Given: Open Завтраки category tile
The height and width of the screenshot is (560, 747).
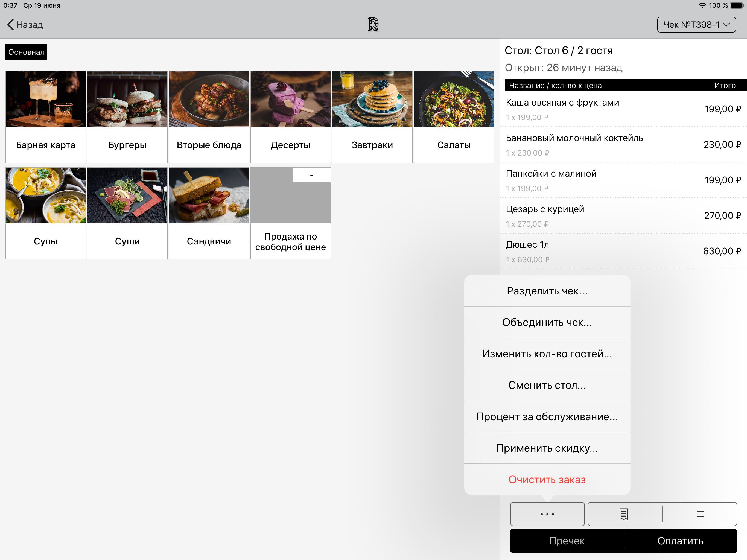Looking at the screenshot, I should (x=372, y=116).
